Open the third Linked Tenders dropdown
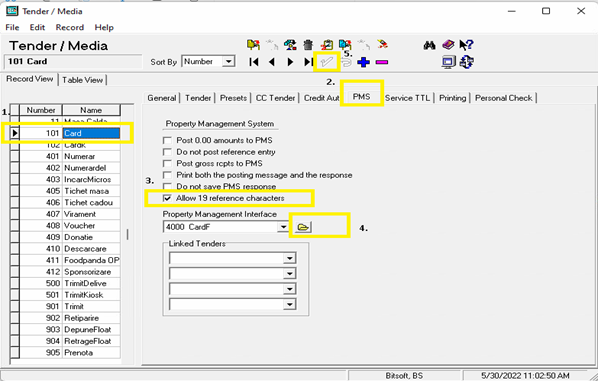 click(289, 289)
